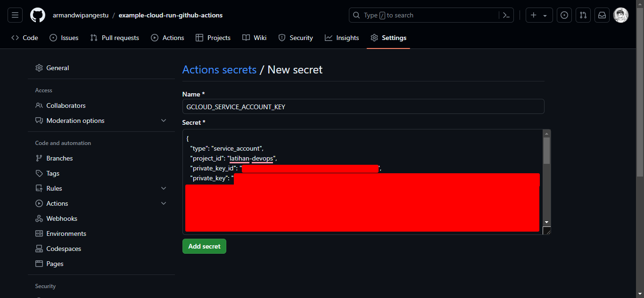
Task: Open the pull requests icon in header
Action: tap(583, 15)
